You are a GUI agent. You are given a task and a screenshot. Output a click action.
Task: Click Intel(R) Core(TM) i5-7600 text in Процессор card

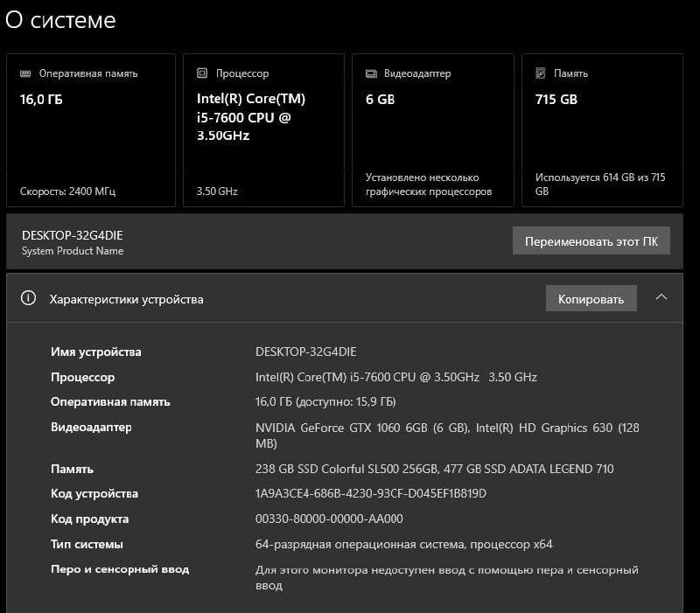[251, 117]
